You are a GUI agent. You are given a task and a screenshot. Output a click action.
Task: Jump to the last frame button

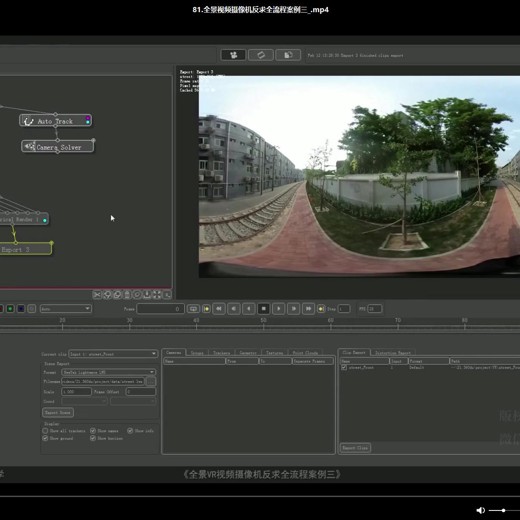tap(308, 309)
